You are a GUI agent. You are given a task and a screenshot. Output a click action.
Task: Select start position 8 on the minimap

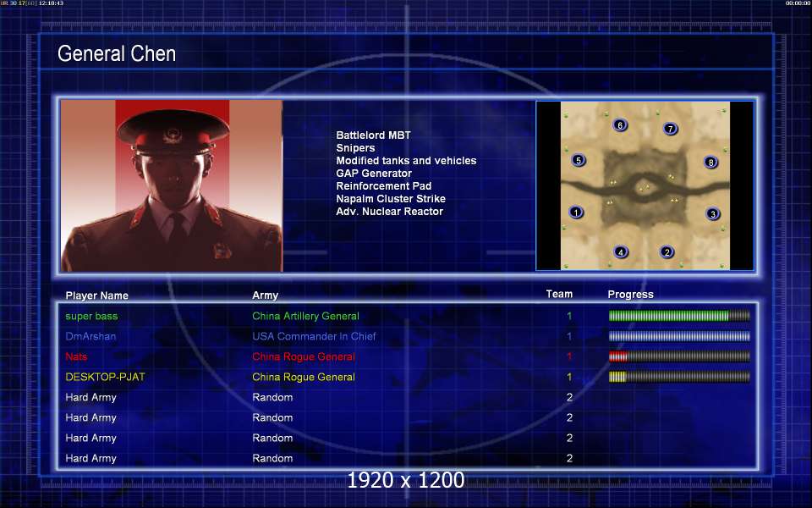pyautogui.click(x=711, y=163)
